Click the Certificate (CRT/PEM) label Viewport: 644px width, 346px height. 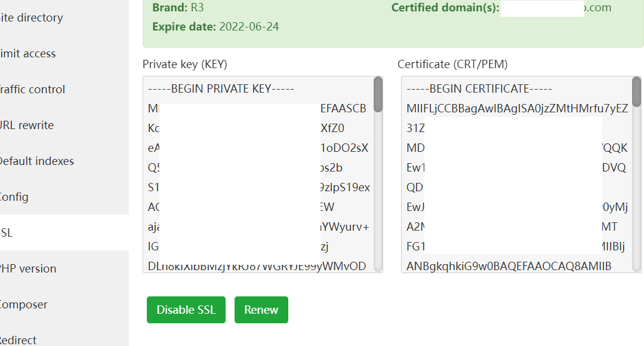(452, 64)
